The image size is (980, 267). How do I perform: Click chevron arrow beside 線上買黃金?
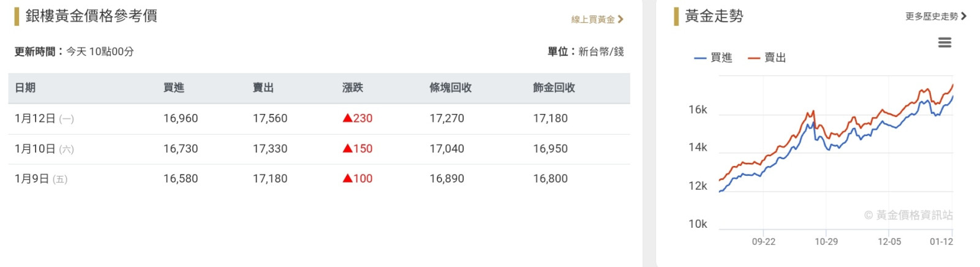tap(620, 20)
